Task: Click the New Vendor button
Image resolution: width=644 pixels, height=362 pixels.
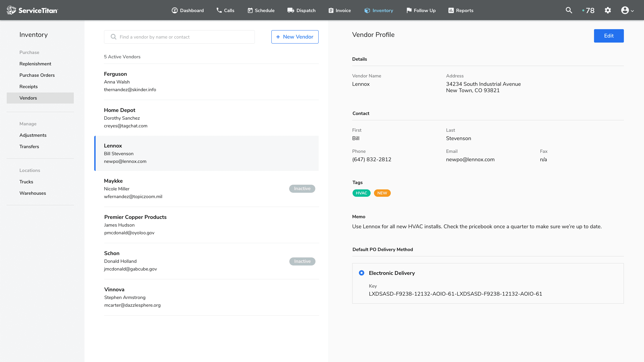Action: pos(295,37)
